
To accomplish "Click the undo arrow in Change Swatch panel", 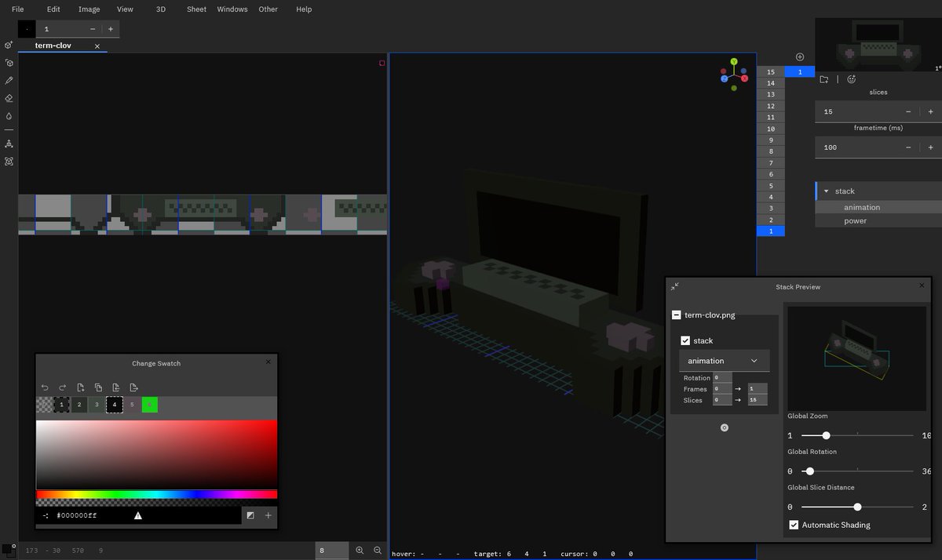I will click(x=46, y=387).
